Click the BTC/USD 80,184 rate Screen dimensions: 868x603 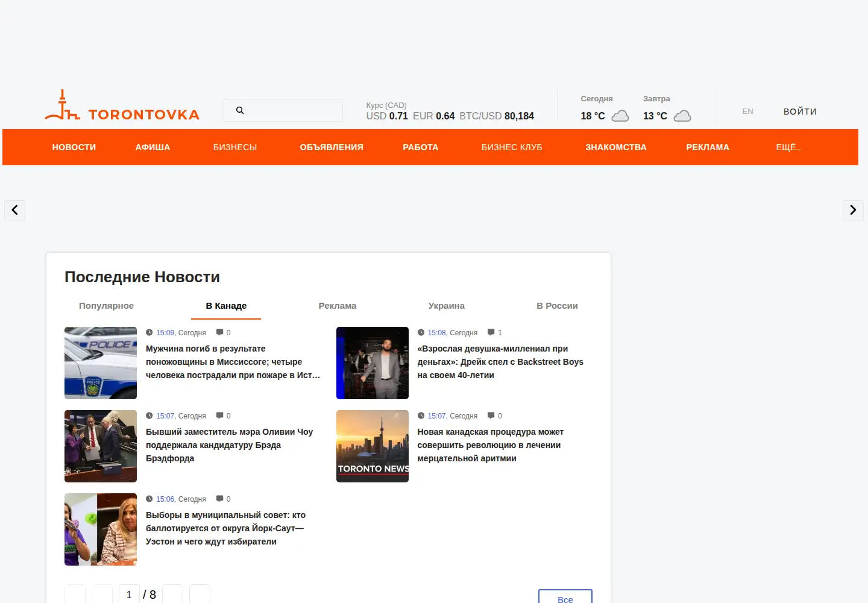(497, 116)
